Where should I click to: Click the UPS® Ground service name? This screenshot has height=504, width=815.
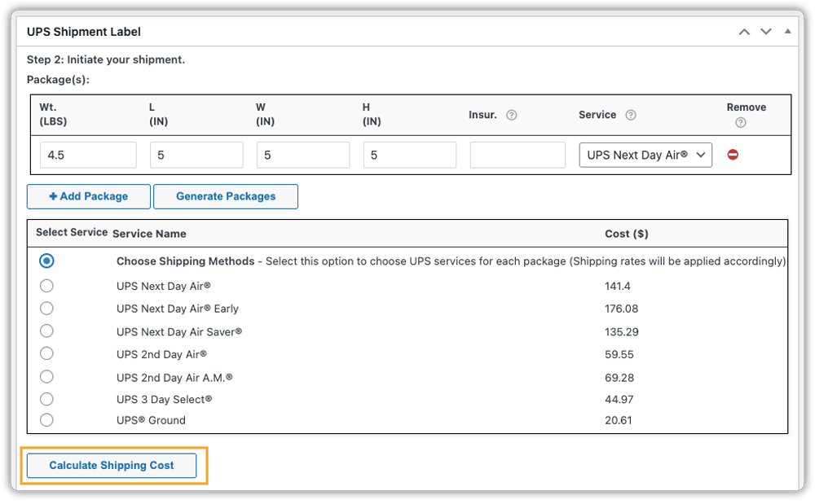click(151, 420)
